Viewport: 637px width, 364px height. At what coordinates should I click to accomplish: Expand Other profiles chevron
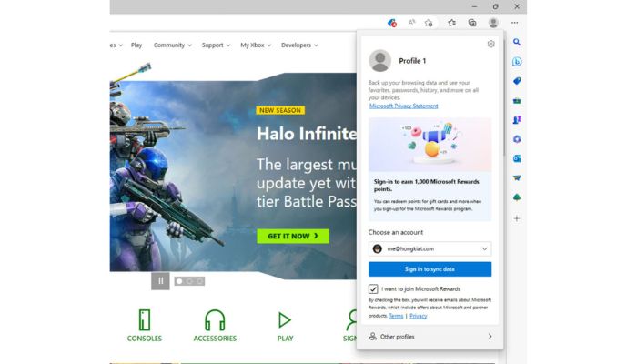click(490, 337)
